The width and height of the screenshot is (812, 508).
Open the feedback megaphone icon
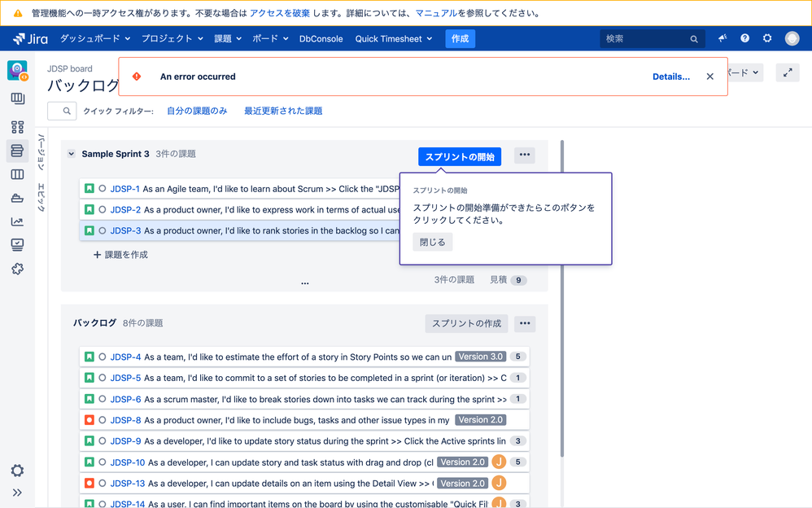click(723, 38)
